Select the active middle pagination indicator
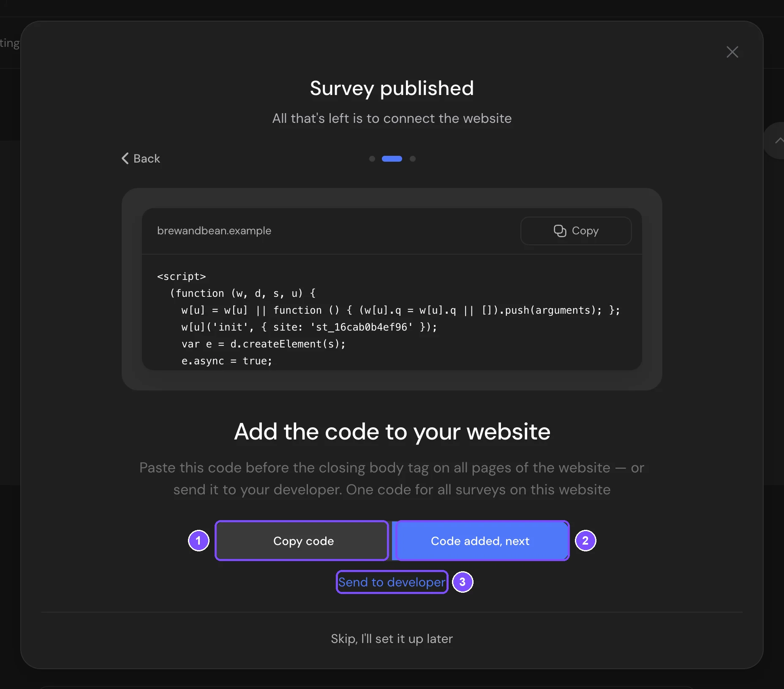 tap(392, 159)
